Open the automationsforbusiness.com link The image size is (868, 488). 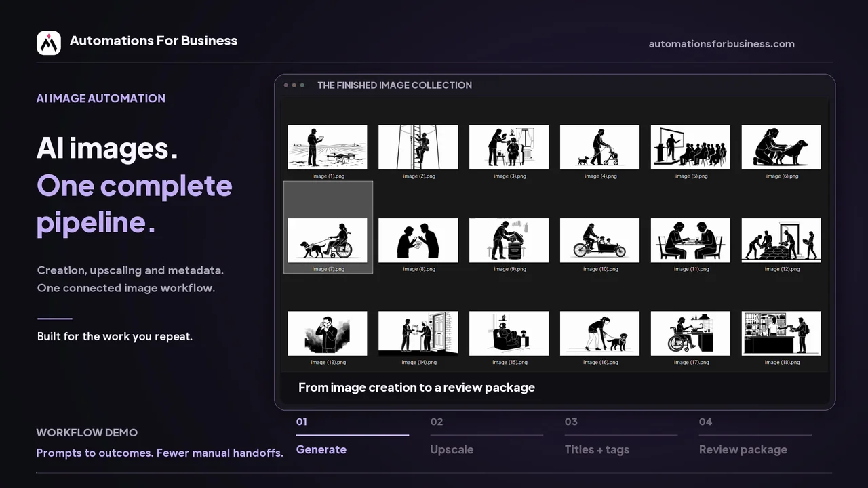[722, 44]
